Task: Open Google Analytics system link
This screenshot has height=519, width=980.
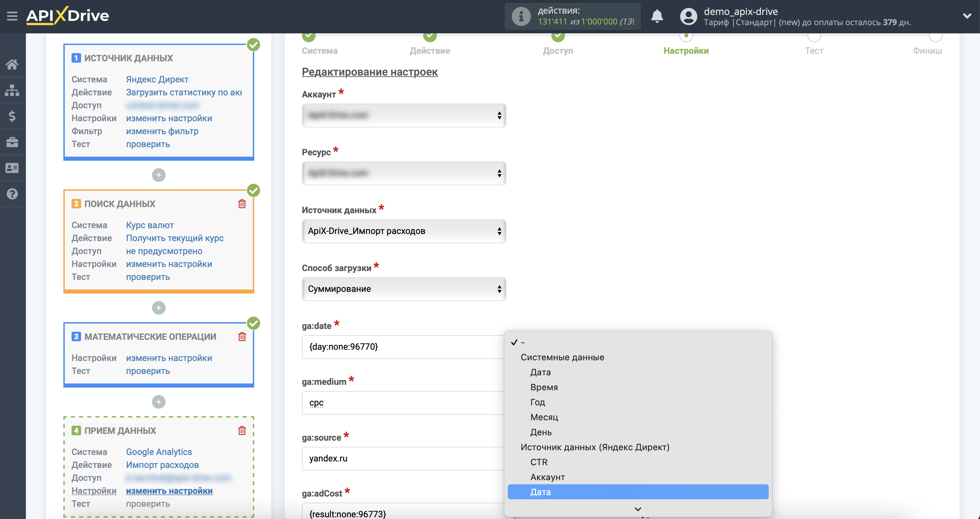Action: [x=159, y=452]
